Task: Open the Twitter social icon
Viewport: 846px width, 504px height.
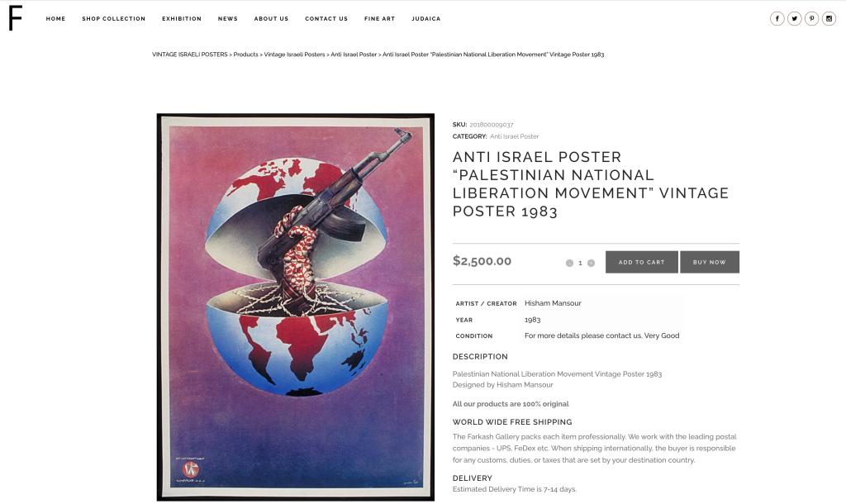Action: pyautogui.click(x=794, y=18)
